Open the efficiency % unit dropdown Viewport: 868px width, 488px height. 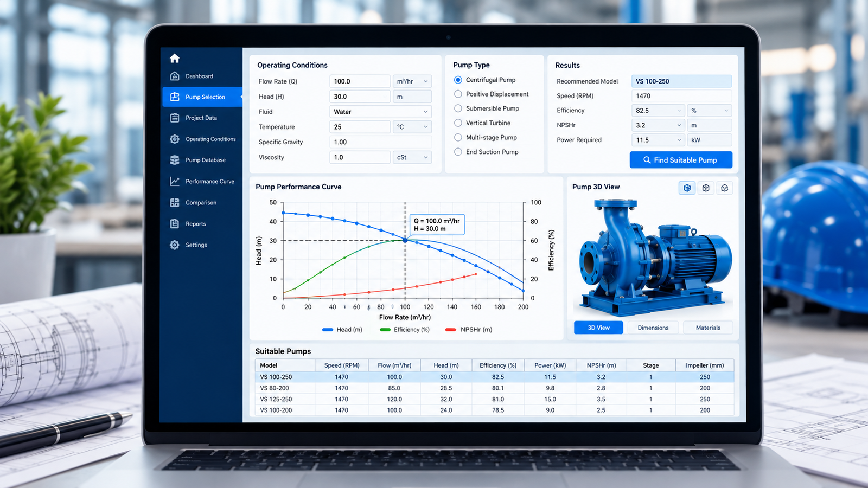[710, 111]
